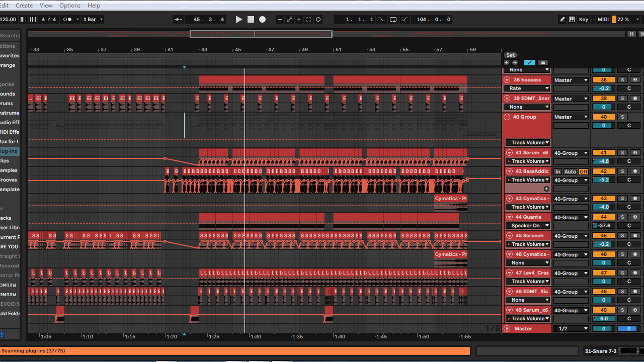This screenshot has height=362, width=644.
Task: Deactivate track 47 Lev4_Cras via its number
Action: (x=604, y=273)
